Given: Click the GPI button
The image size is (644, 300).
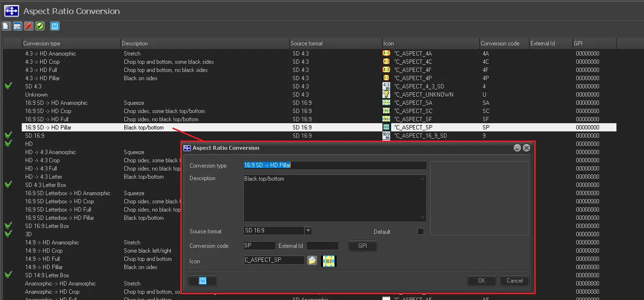Looking at the screenshot, I should point(363,246).
